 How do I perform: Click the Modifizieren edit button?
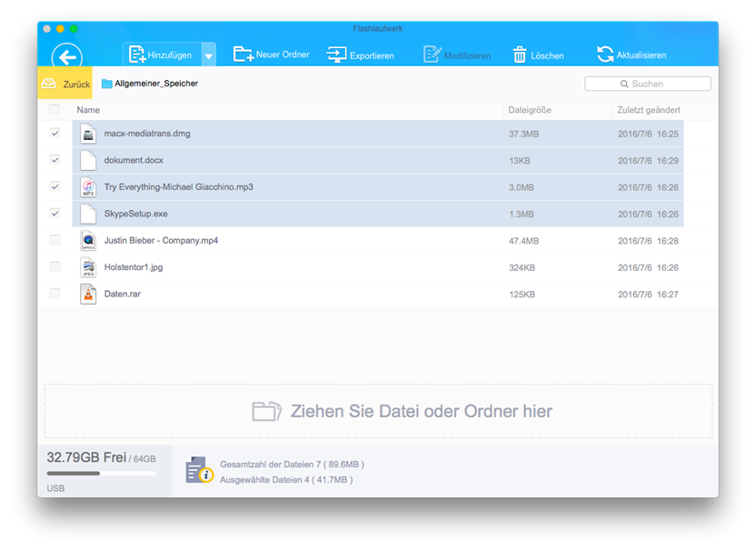click(457, 55)
